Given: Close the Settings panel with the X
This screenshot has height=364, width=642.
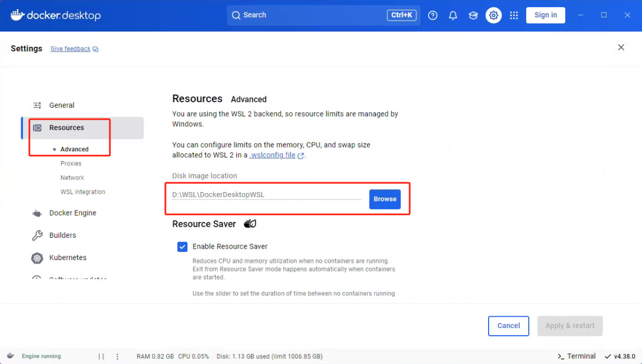Looking at the screenshot, I should tap(621, 48).
